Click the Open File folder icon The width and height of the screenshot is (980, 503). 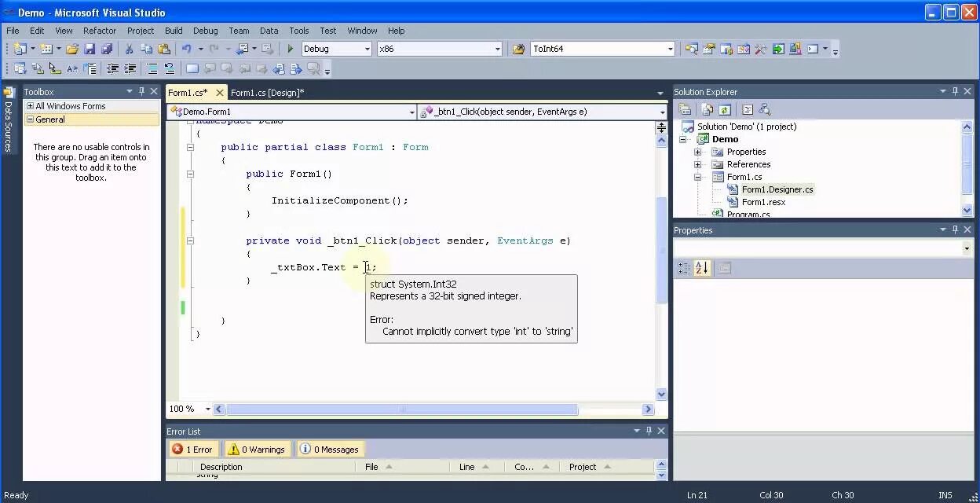click(x=72, y=49)
